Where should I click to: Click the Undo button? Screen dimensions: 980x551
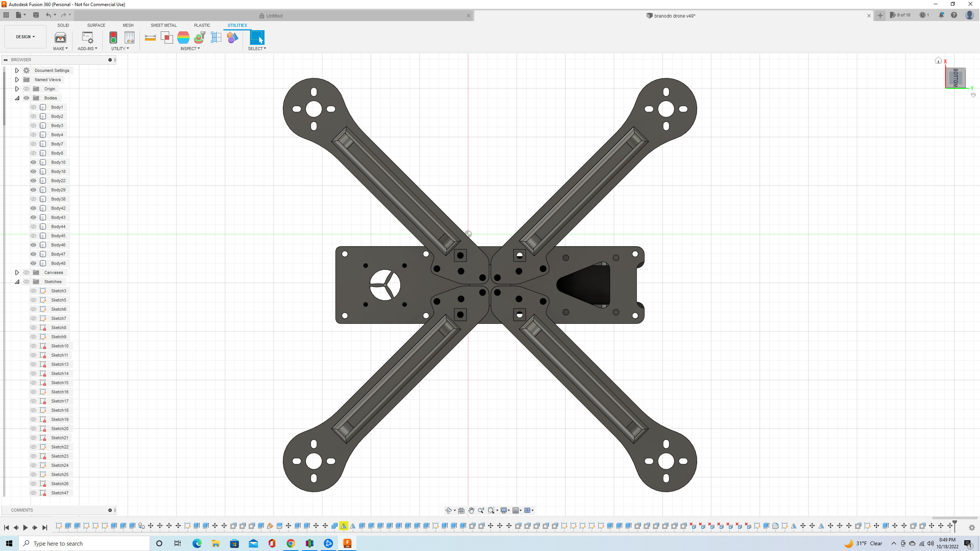[x=49, y=15]
